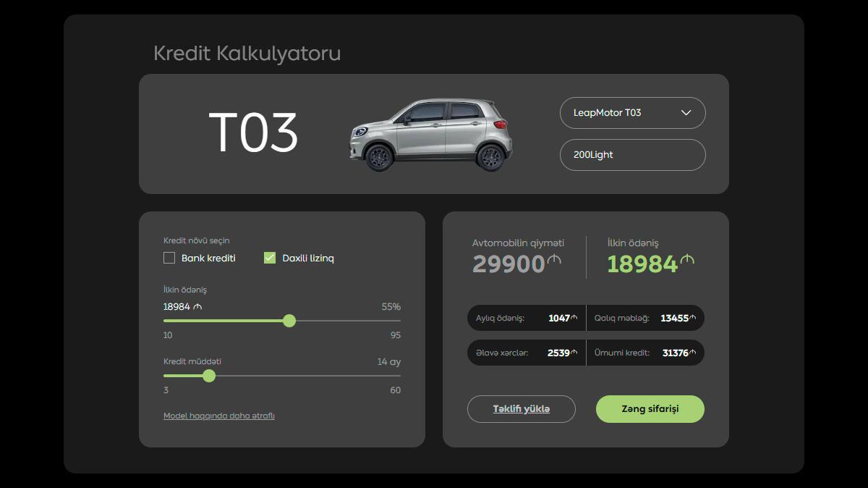The image size is (868, 488).
Task: Click the Ümumi kredit 31376 value
Action: pyautogui.click(x=674, y=353)
